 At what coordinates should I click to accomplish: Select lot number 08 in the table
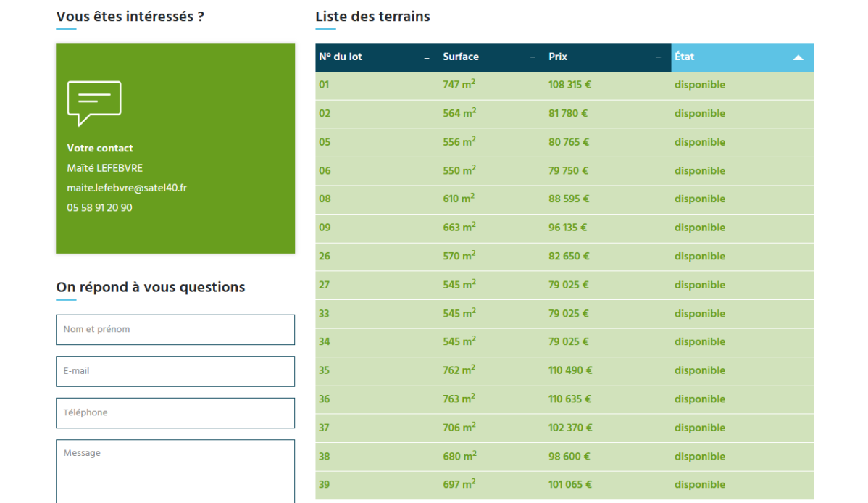click(x=325, y=199)
